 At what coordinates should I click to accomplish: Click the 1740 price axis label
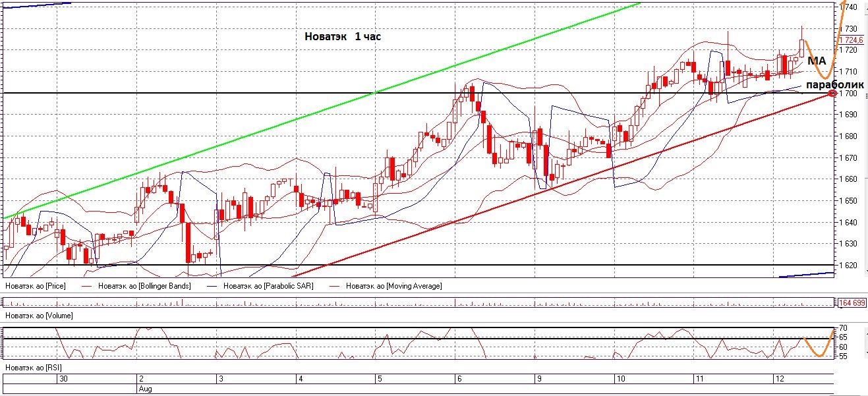click(x=849, y=7)
